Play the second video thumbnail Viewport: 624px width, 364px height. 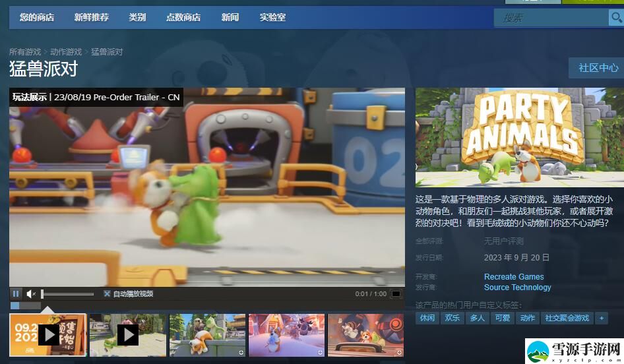click(128, 334)
